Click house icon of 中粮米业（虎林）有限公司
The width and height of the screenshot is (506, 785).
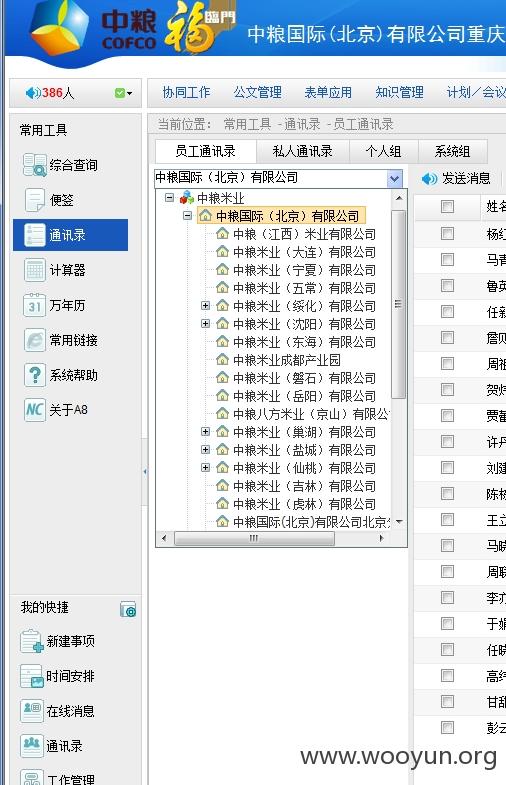222,504
